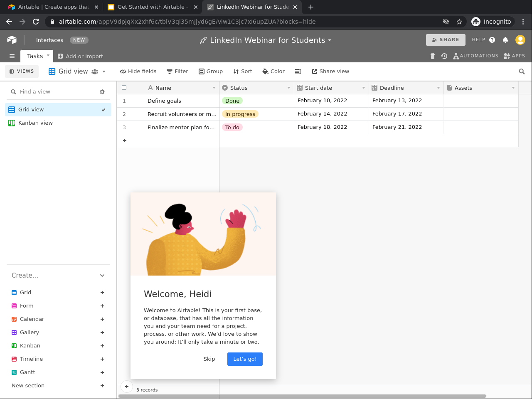Screen dimensions: 532x399
Task: Switch to the Get Started with Airtable tab
Action: [152, 7]
